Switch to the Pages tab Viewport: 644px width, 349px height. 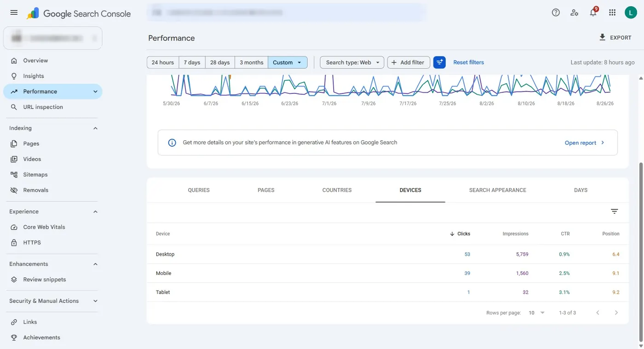click(266, 190)
